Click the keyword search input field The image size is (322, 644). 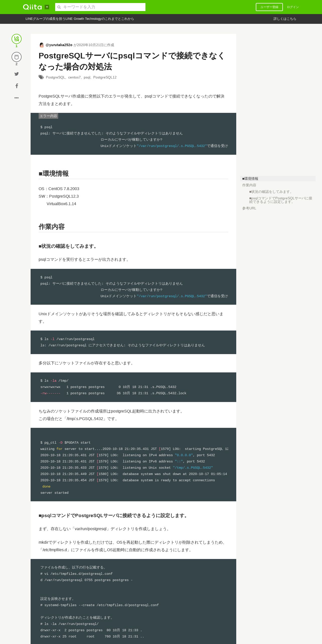pyautogui.click(x=100, y=7)
